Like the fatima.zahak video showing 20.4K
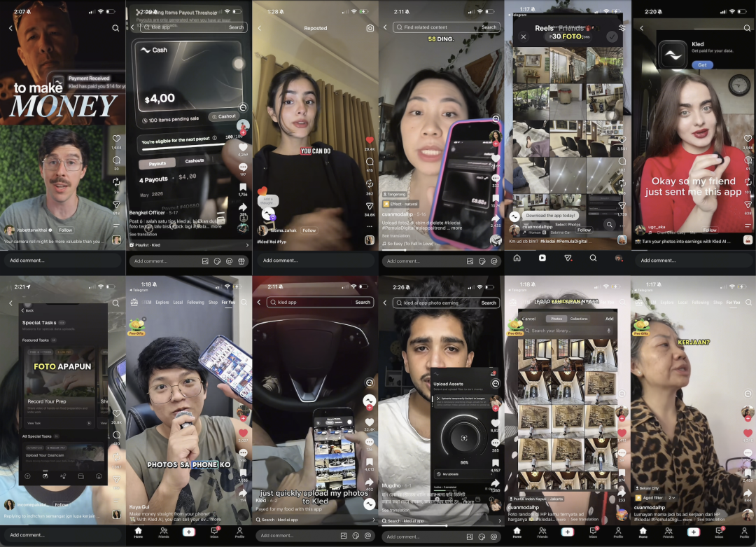Screen dimensions: 756x547 coord(370,140)
